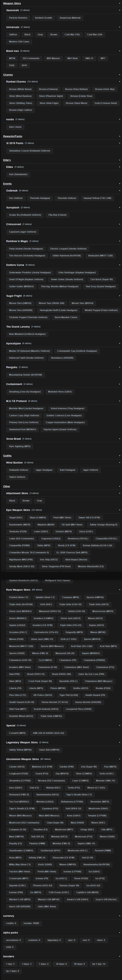Select Capsized (Jager Uniform)
This screenshot has width=122, height=980.
[x=23, y=232]
